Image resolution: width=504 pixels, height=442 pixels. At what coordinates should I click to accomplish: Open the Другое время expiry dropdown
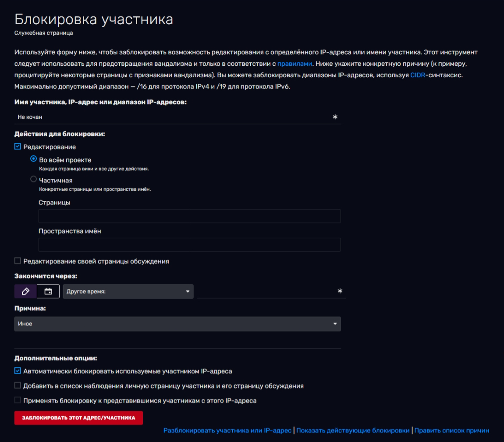click(128, 292)
